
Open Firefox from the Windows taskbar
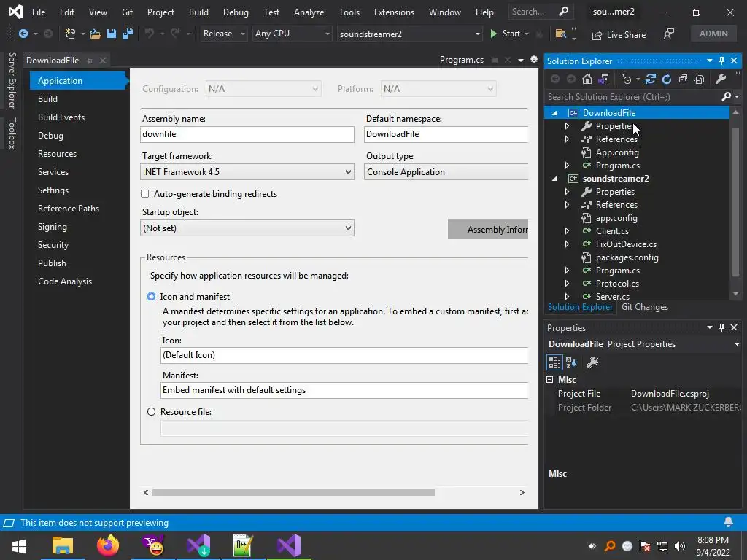108,545
